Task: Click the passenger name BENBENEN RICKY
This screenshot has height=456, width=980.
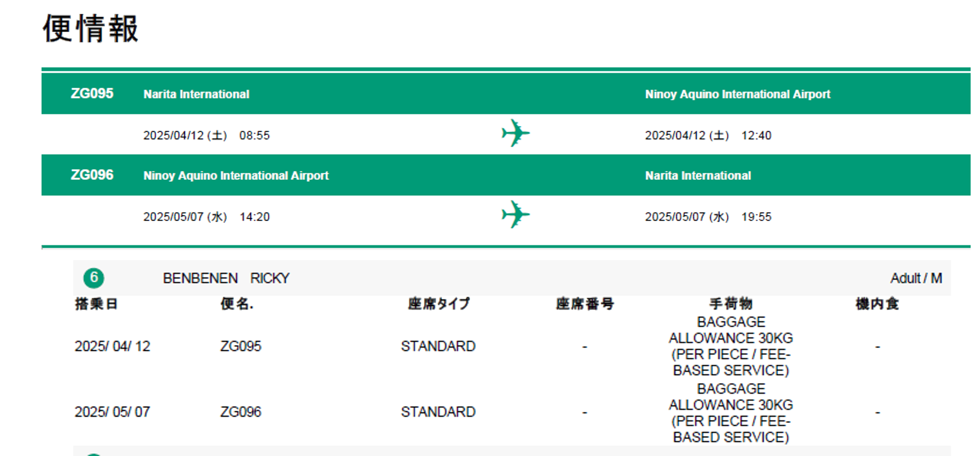Action: tap(226, 278)
